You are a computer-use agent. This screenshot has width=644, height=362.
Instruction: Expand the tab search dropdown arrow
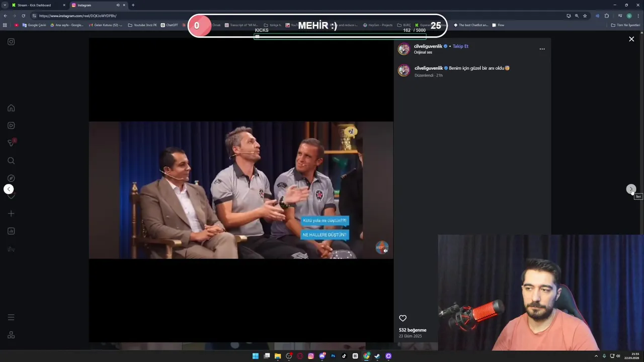pyautogui.click(x=5, y=5)
